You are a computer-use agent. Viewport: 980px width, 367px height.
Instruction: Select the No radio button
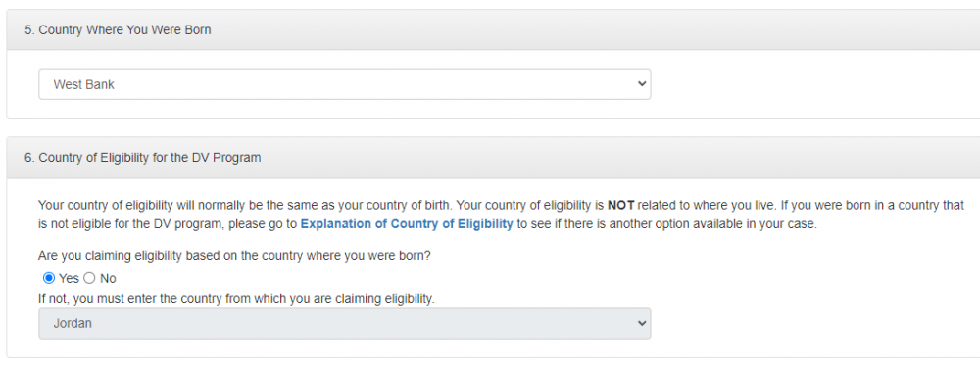89,278
